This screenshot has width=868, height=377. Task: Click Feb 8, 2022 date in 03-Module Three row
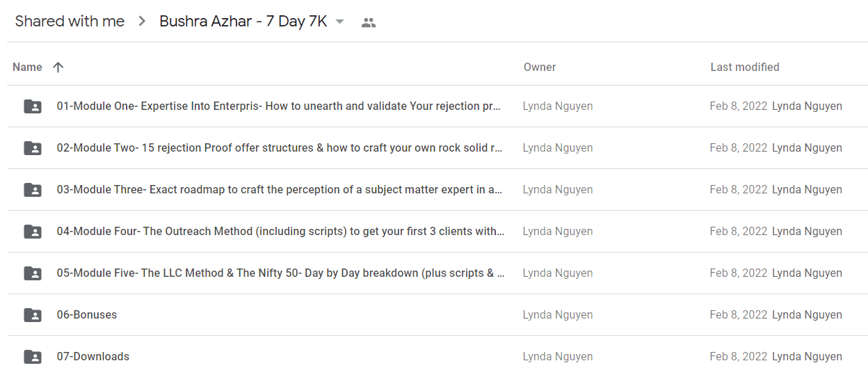739,190
